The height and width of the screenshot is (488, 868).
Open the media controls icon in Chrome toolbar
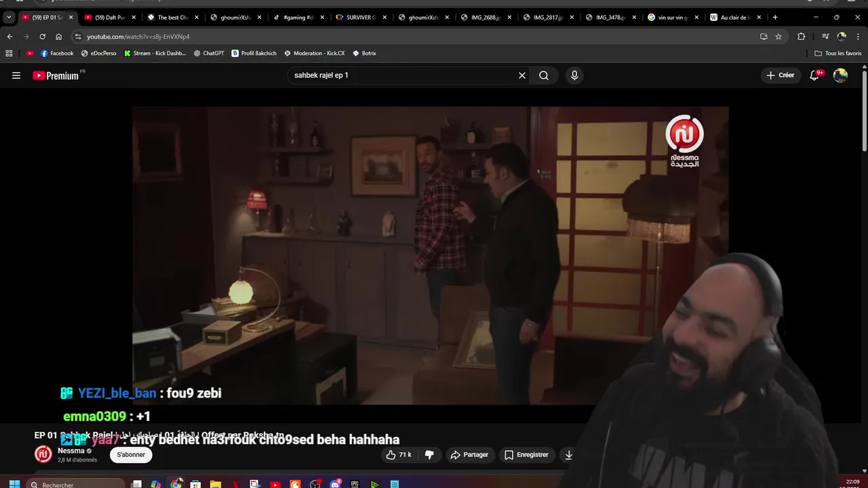825,37
